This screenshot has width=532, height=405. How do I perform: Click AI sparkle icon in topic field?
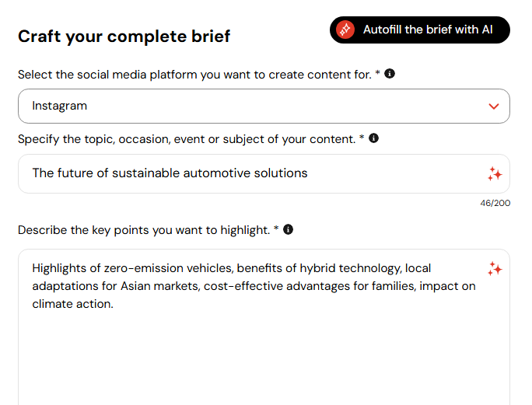point(495,174)
